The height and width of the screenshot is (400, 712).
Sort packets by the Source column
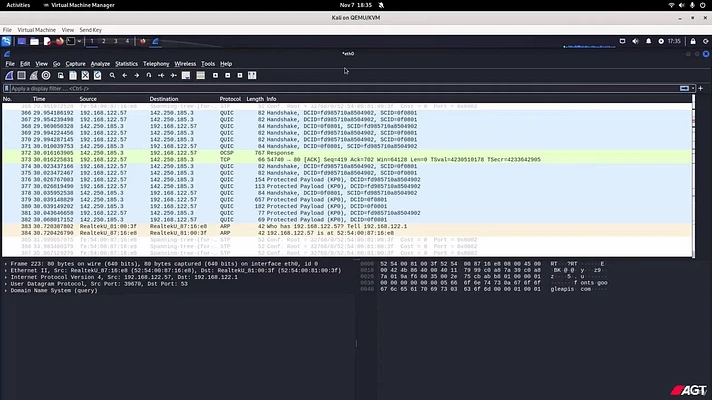coord(88,99)
